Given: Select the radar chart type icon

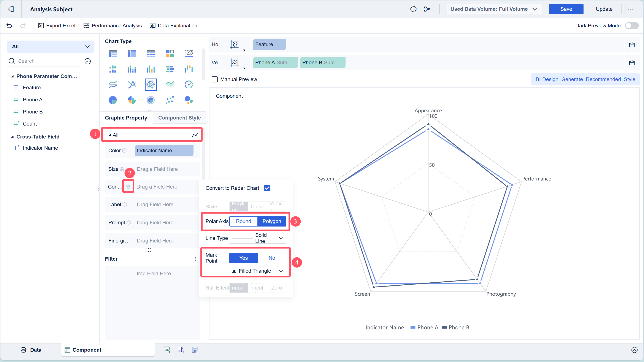Looking at the screenshot, I should click(151, 84).
